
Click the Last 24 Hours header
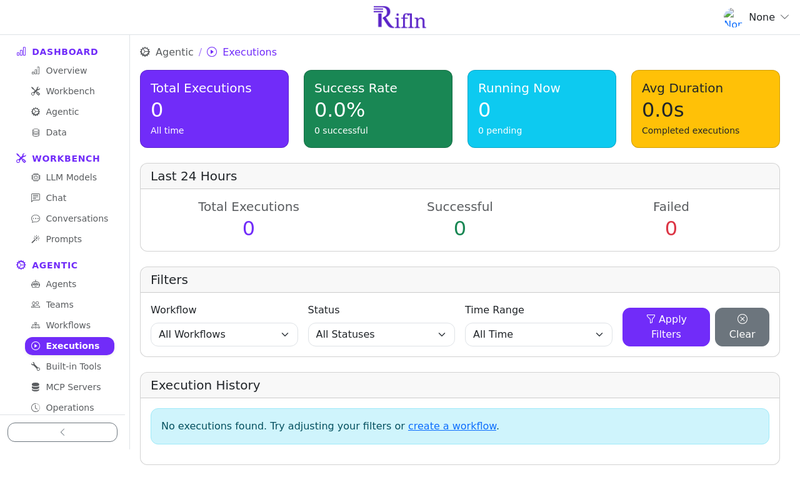460,176
